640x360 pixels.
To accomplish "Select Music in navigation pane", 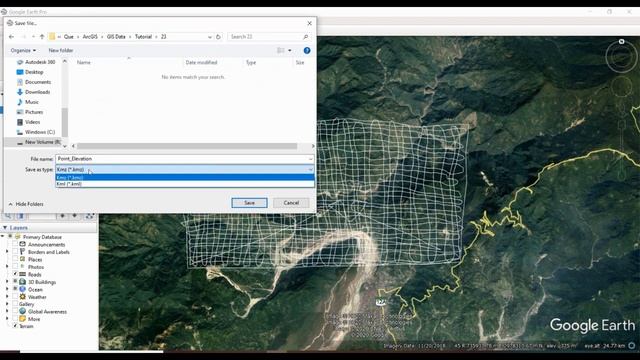I will pos(28,102).
